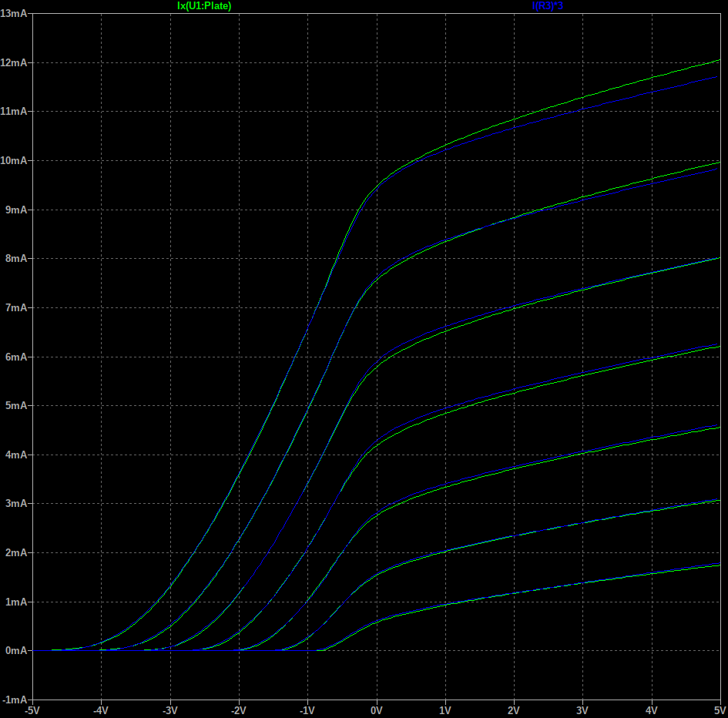Click the 1mA vertical axis label
The image size is (728, 718).
[x=16, y=602]
